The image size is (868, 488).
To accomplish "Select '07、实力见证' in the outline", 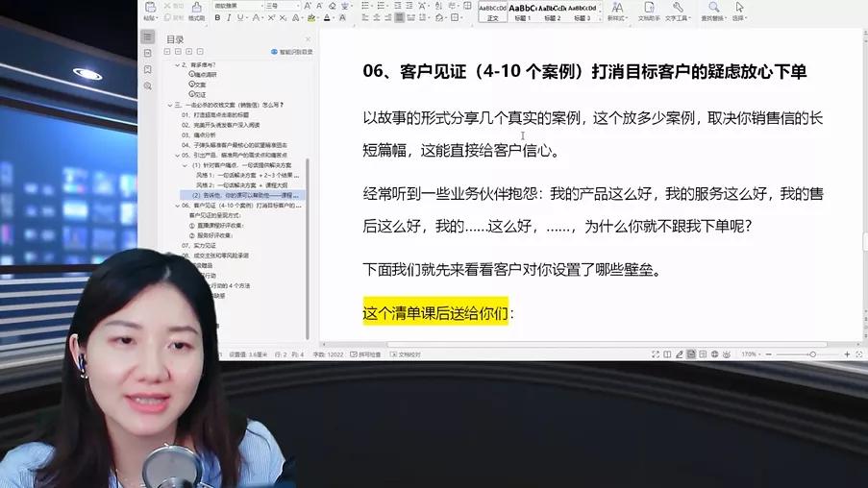I will tap(199, 245).
